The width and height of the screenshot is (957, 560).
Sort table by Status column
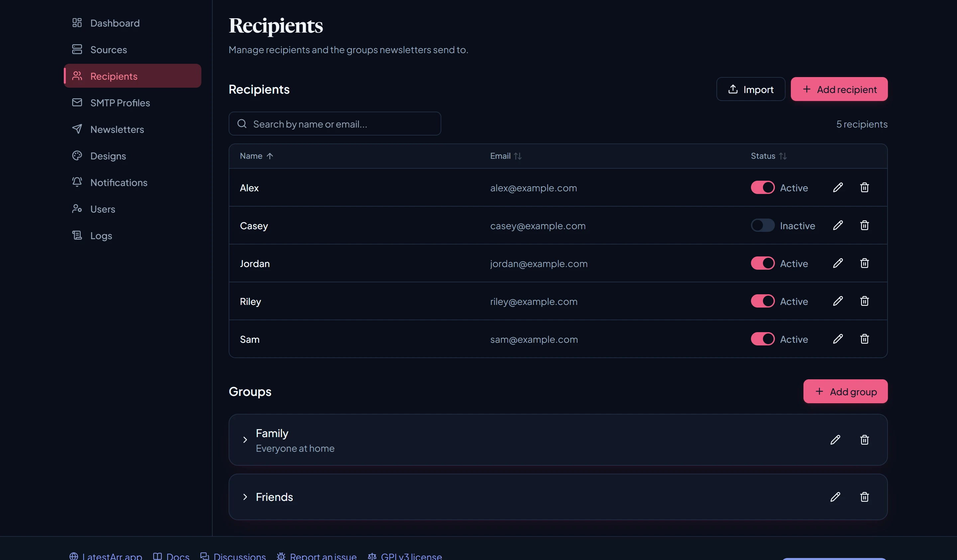tap(769, 156)
